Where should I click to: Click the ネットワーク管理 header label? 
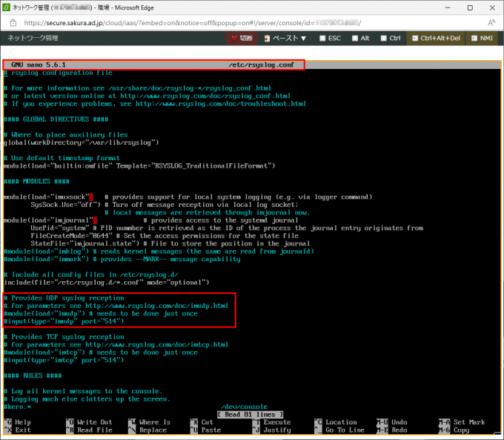[x=32, y=38]
